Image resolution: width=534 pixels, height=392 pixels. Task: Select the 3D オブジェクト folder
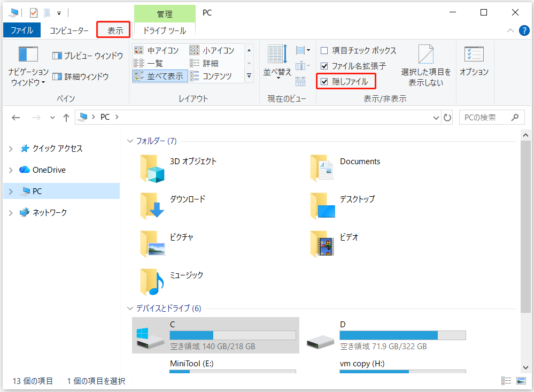click(x=179, y=168)
